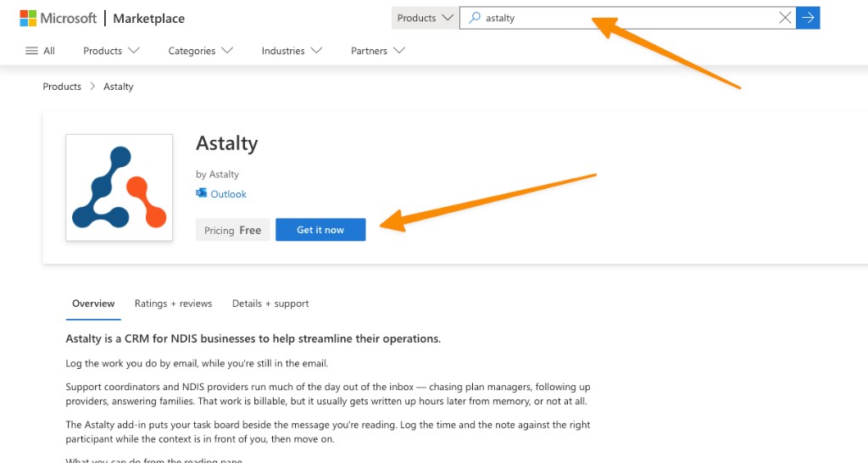868x463 pixels.
Task: Click the Microsoft logo
Action: [x=58, y=19]
